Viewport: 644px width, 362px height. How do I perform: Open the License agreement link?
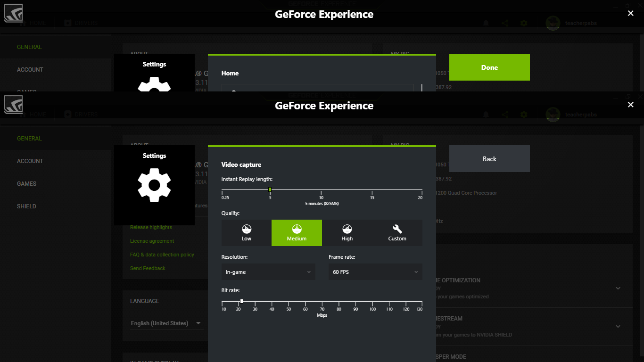(x=152, y=241)
